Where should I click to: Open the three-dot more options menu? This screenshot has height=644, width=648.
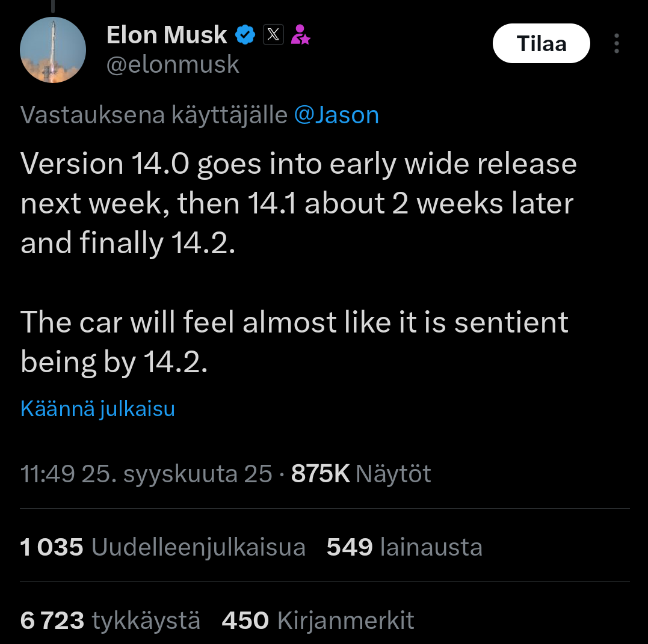pyautogui.click(x=616, y=44)
